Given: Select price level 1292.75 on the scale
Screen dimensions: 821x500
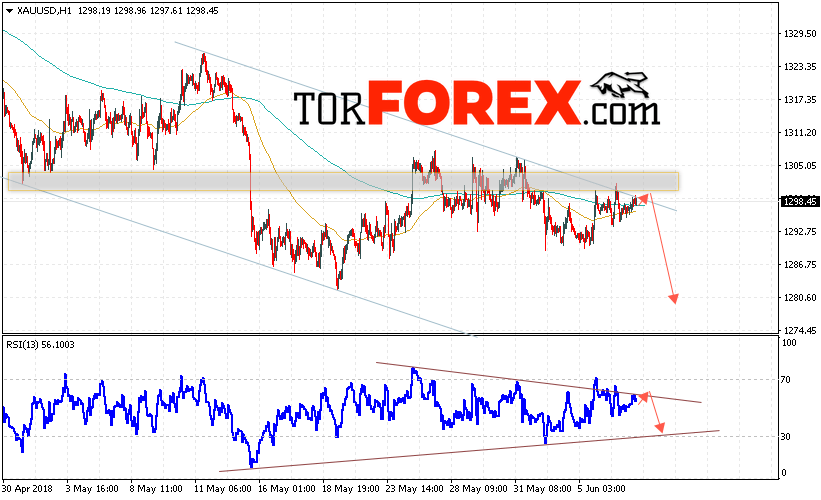Looking at the screenshot, I should click(800, 231).
